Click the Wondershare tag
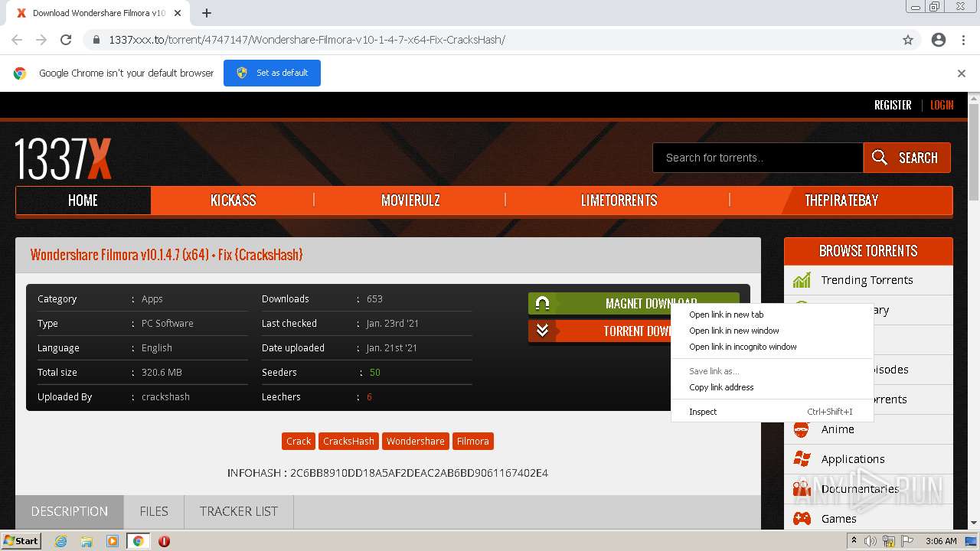The width and height of the screenshot is (980, 551). (x=415, y=441)
